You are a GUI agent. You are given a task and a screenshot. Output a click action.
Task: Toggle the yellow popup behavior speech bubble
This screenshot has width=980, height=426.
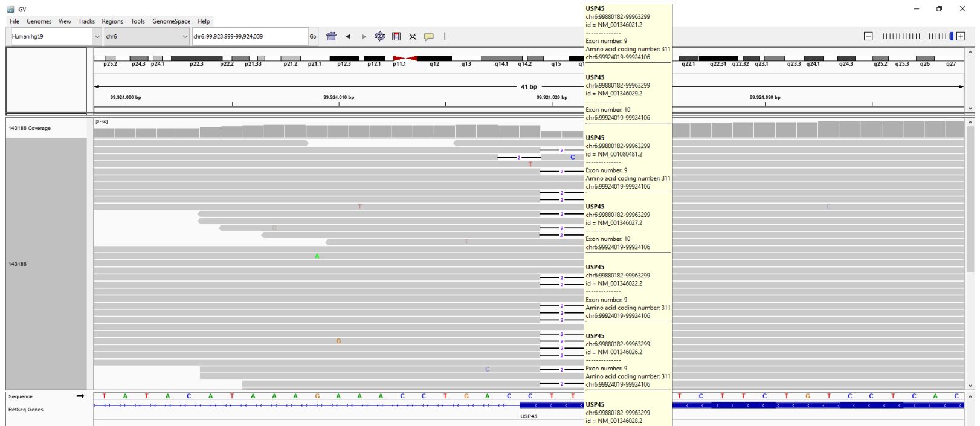429,36
